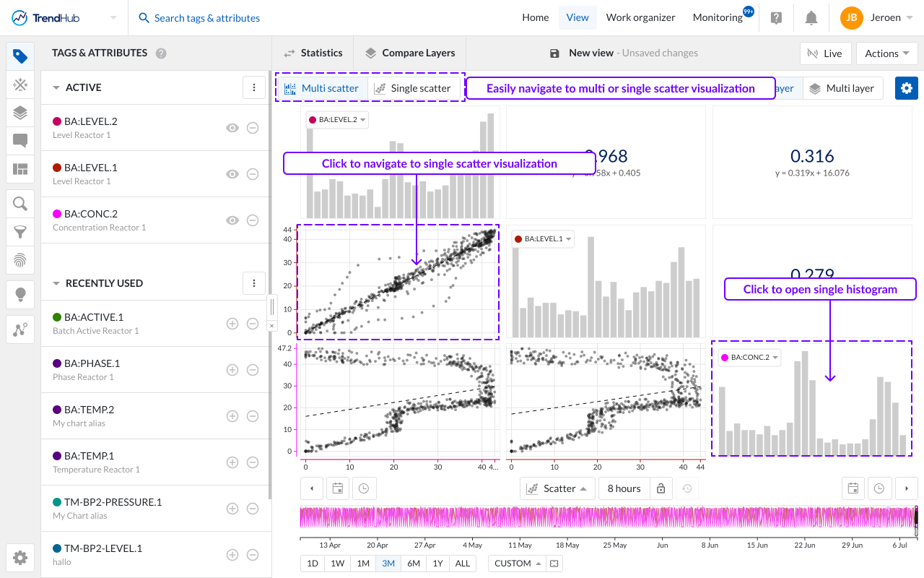Open the Actions dropdown menu
The width and height of the screenshot is (924, 578).
coord(886,53)
